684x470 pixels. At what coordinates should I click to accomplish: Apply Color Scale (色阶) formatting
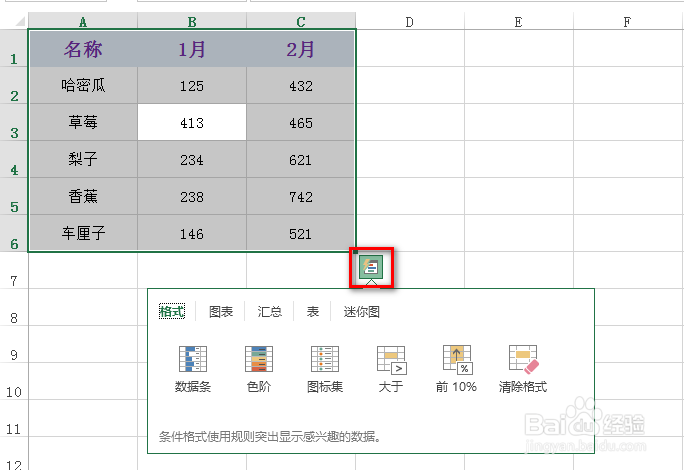coord(259,369)
